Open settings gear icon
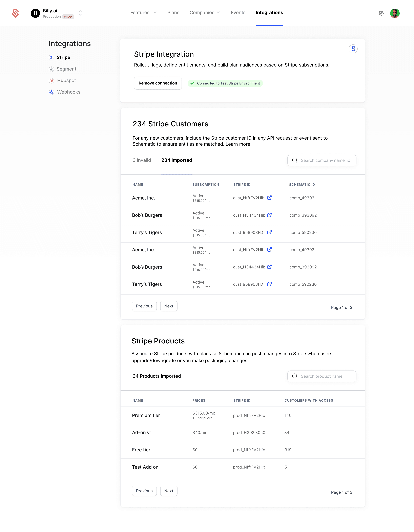The width and height of the screenshot is (414, 532). point(381,13)
